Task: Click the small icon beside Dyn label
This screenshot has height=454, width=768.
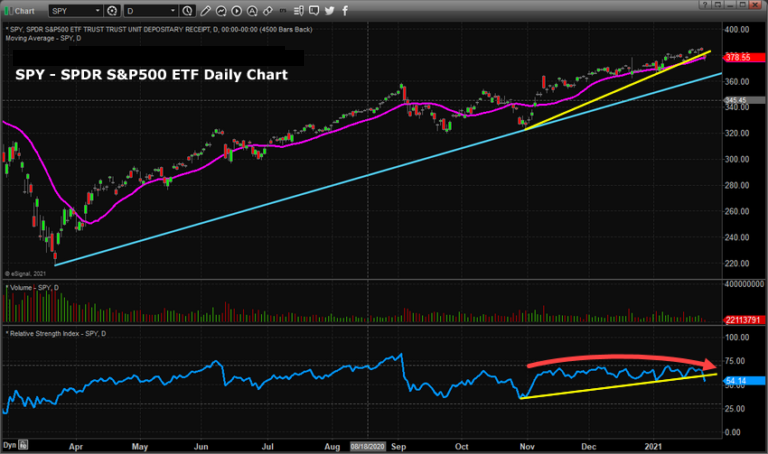Action: (23, 445)
